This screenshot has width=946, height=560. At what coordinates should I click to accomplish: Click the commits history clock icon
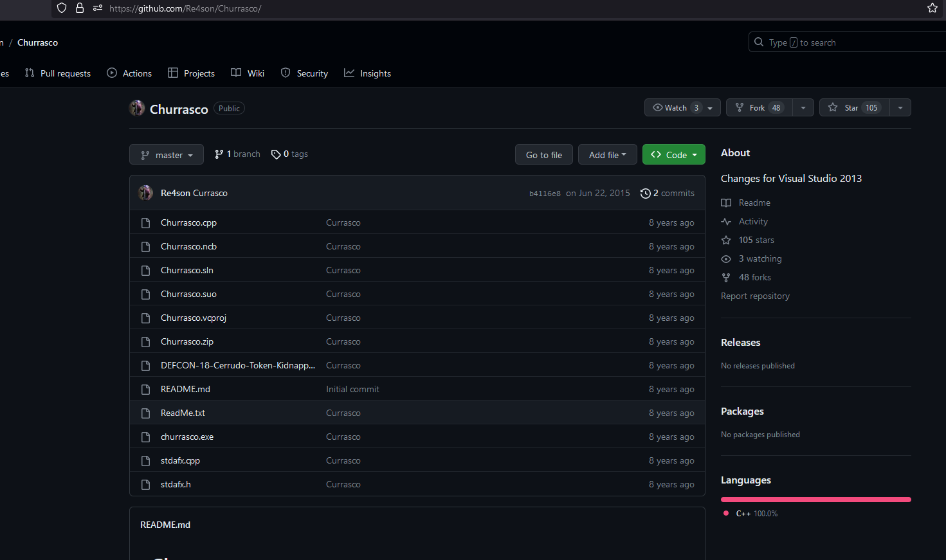pos(646,194)
